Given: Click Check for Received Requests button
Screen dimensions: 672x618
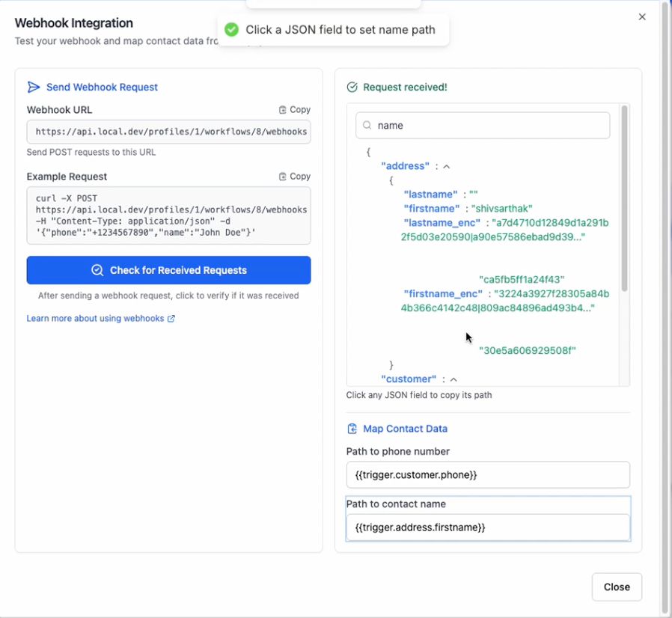Looking at the screenshot, I should coord(169,270).
